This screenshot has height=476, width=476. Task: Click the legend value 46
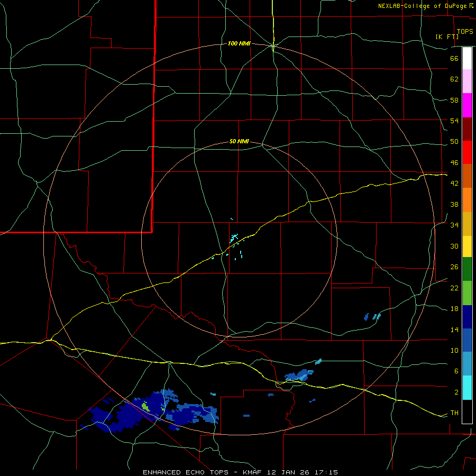click(x=454, y=163)
